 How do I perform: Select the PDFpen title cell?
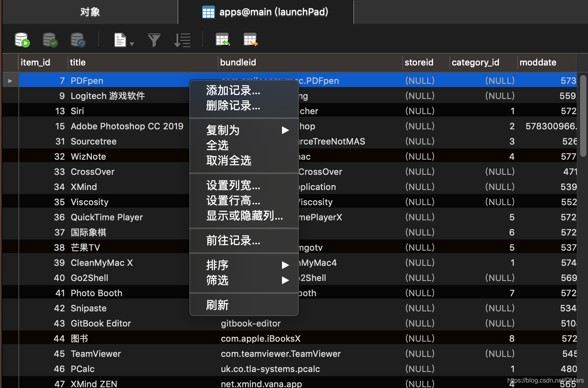[87, 81]
